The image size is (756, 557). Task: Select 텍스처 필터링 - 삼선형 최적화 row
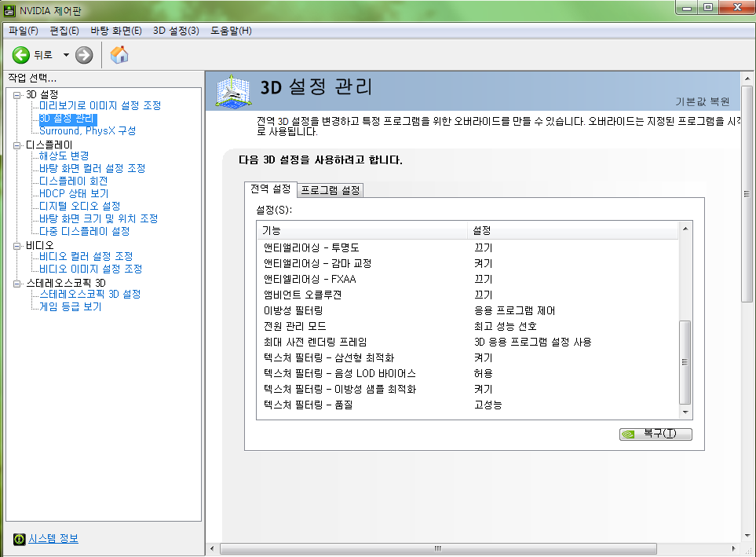[x=468, y=357]
